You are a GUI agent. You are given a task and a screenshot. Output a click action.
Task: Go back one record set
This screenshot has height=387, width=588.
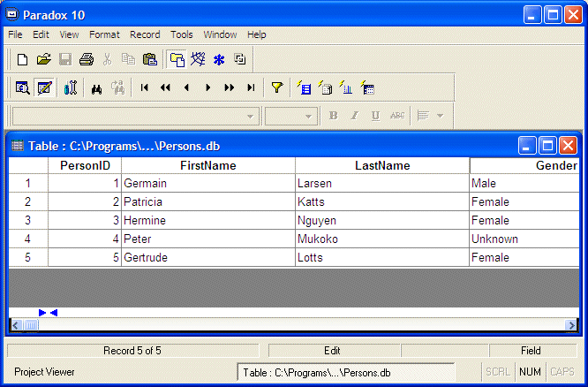pos(165,87)
